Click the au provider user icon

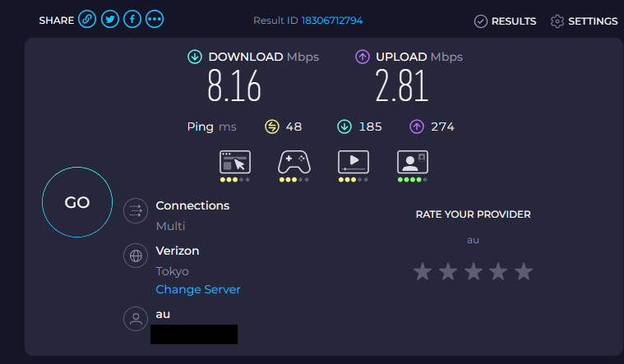(x=135, y=320)
